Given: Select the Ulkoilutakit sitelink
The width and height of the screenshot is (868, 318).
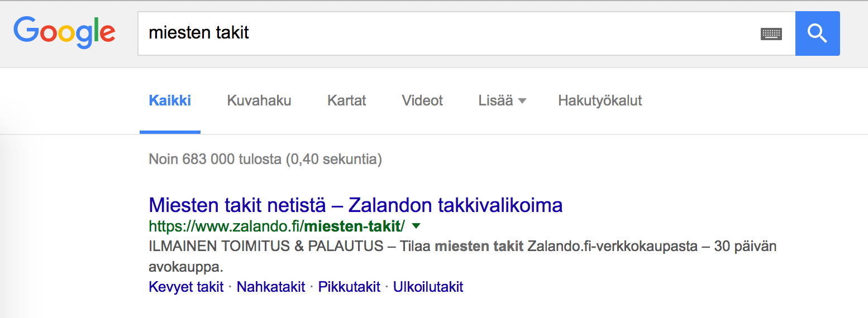Looking at the screenshot, I should pyautogui.click(x=428, y=287).
